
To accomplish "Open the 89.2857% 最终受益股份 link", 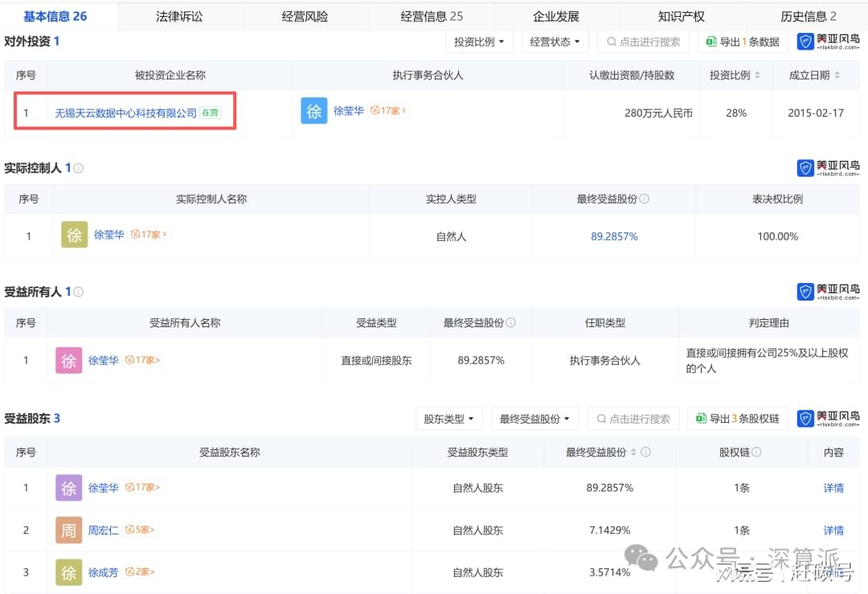I will pyautogui.click(x=614, y=236).
